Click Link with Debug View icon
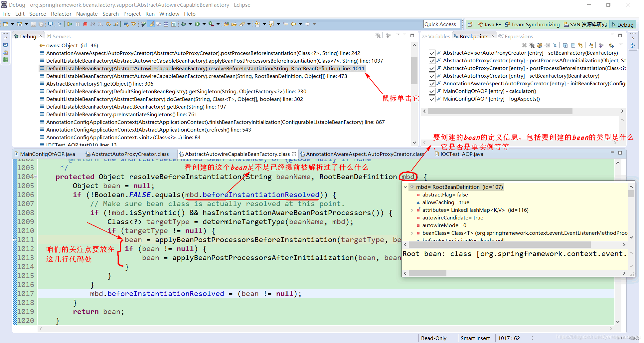The width and height of the screenshot is (644, 343). point(580,45)
